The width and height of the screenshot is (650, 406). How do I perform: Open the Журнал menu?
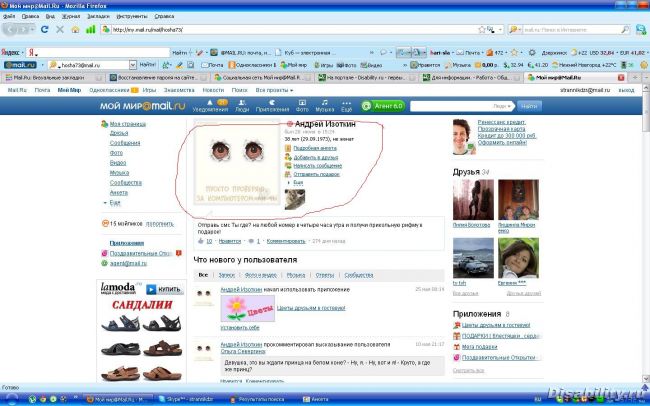(x=71, y=16)
